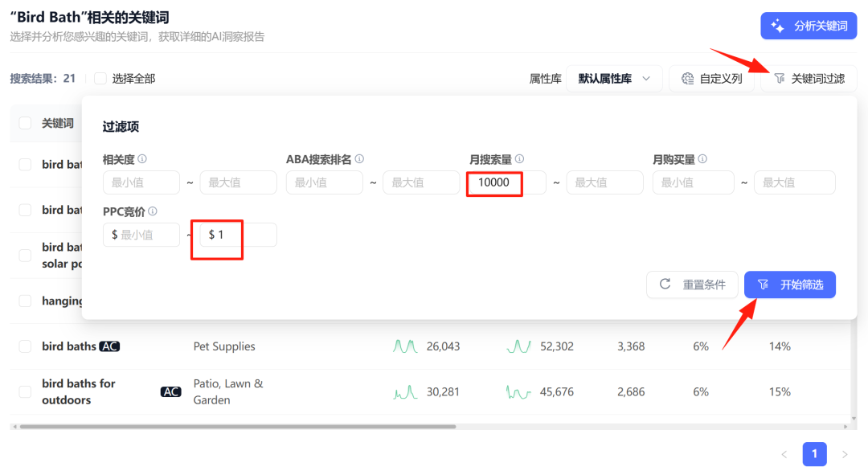Click the previous page arrow

(784, 455)
